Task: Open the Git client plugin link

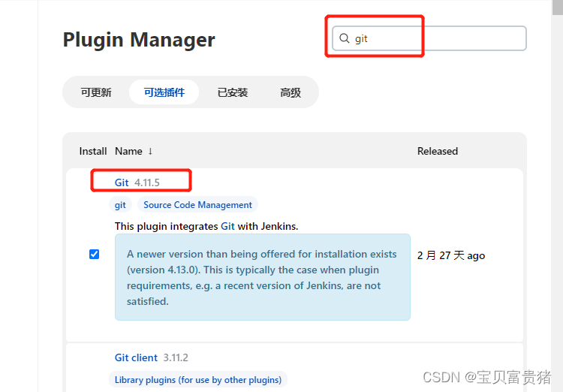Action: click(136, 358)
